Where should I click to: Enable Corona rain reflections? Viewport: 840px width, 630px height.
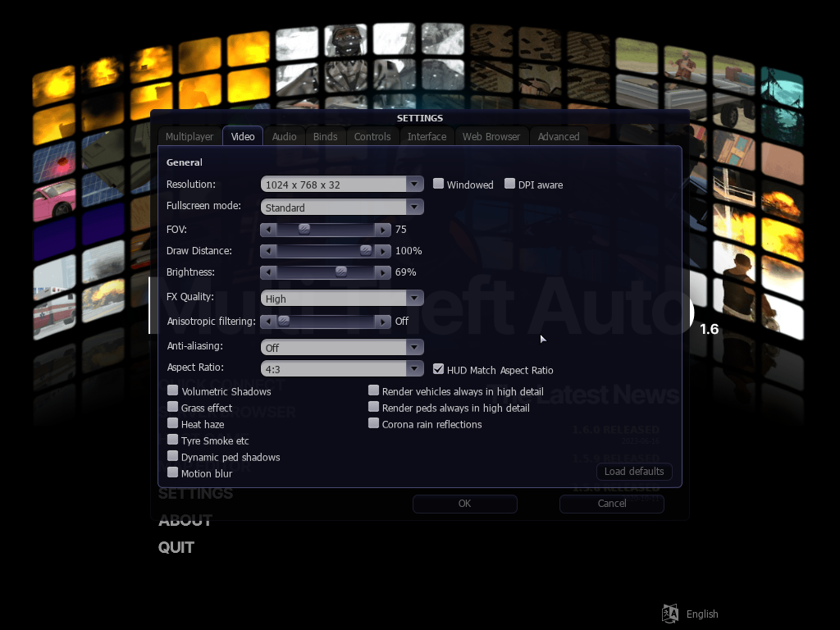tap(373, 423)
